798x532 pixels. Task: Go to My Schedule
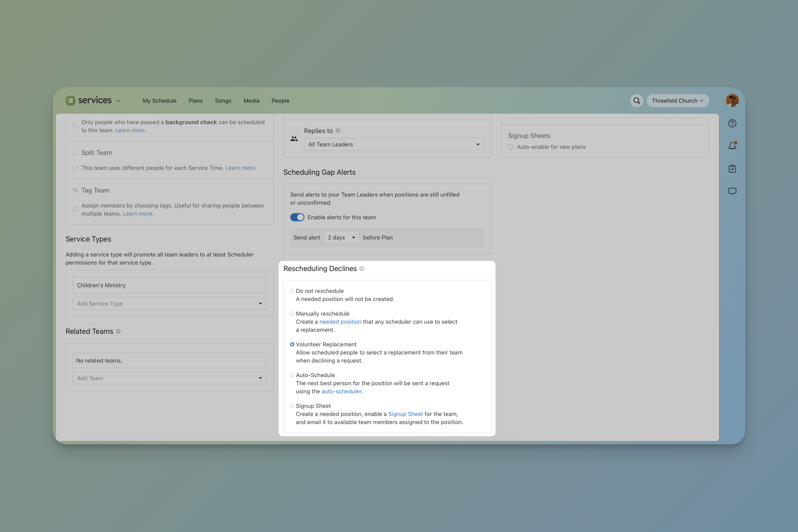tap(160, 101)
